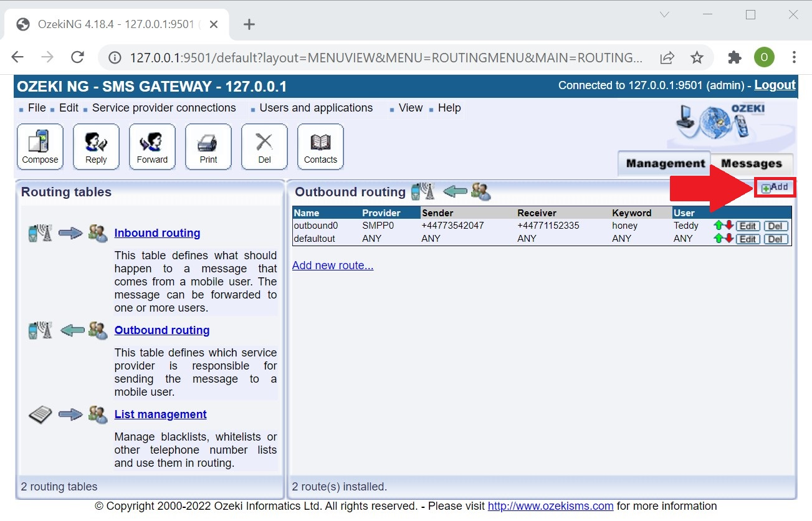
Task: Click the Del toolbar icon
Action: 264,146
